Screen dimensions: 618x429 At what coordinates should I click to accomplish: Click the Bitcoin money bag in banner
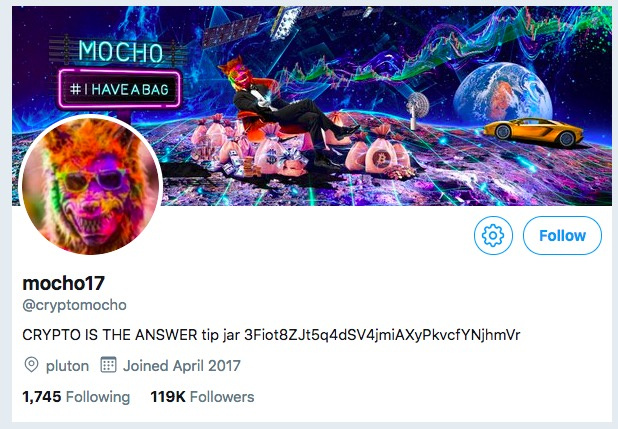[x=381, y=156]
